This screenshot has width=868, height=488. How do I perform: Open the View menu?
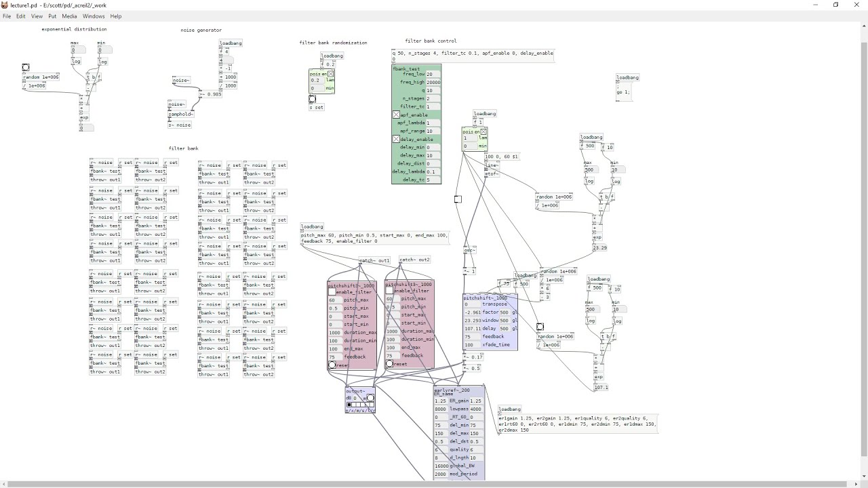[x=37, y=16]
